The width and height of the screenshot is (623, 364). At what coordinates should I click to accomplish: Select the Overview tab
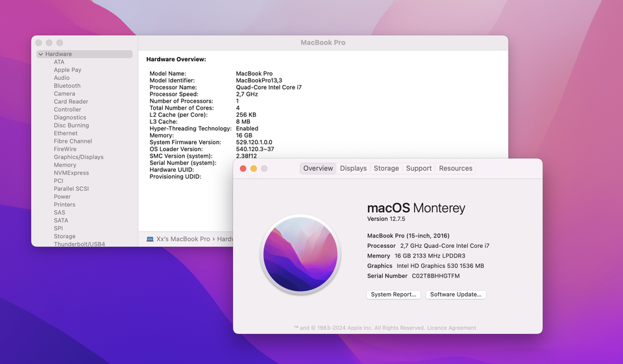[x=318, y=169]
